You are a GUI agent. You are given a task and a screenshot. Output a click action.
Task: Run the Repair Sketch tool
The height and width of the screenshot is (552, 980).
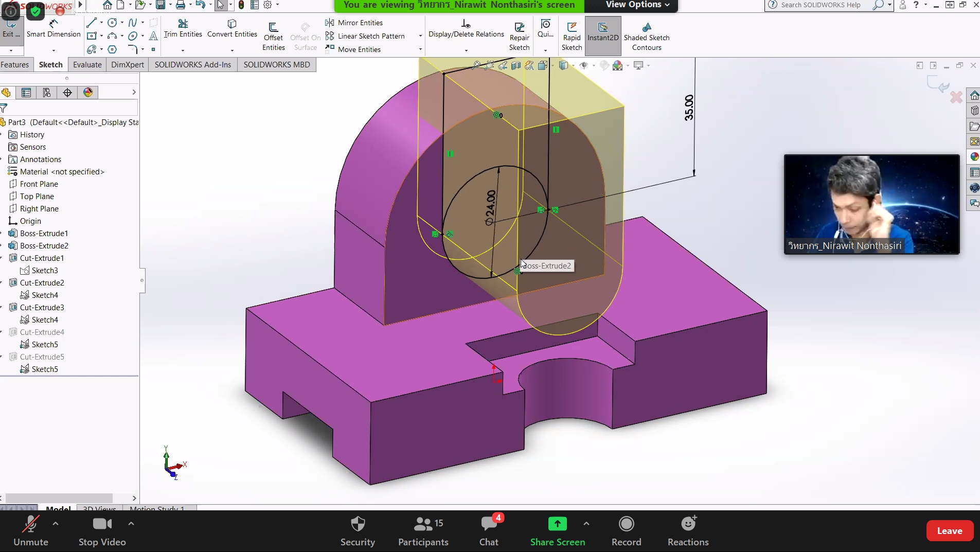(x=519, y=37)
